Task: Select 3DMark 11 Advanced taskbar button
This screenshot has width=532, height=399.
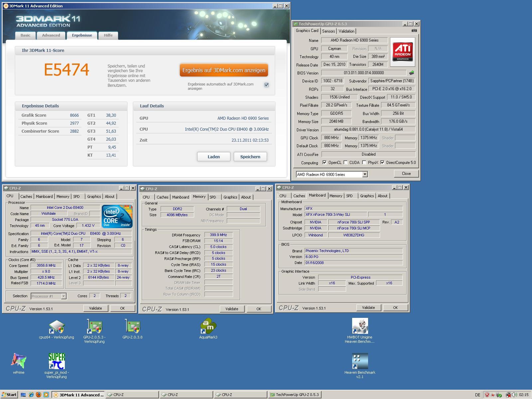Action: [78, 395]
